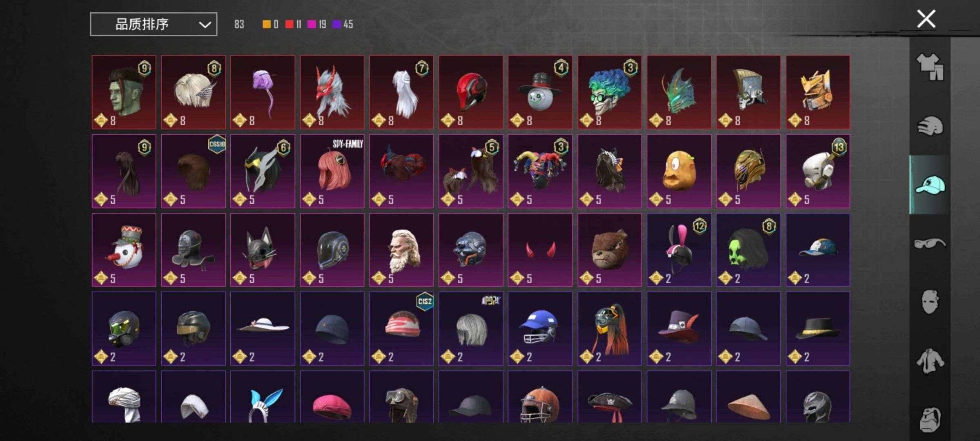
Task: Select the cyan cap headwear category
Action: pos(930,185)
